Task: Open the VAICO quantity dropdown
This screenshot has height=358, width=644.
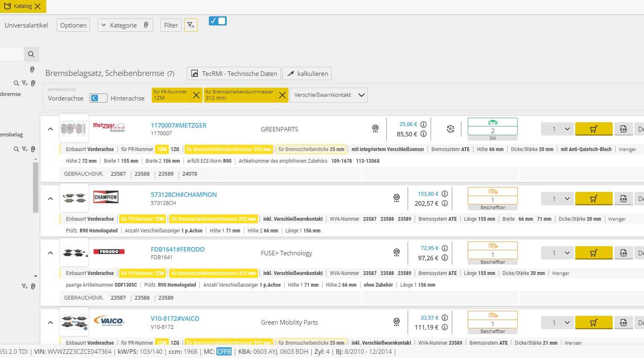Action: 557,323
